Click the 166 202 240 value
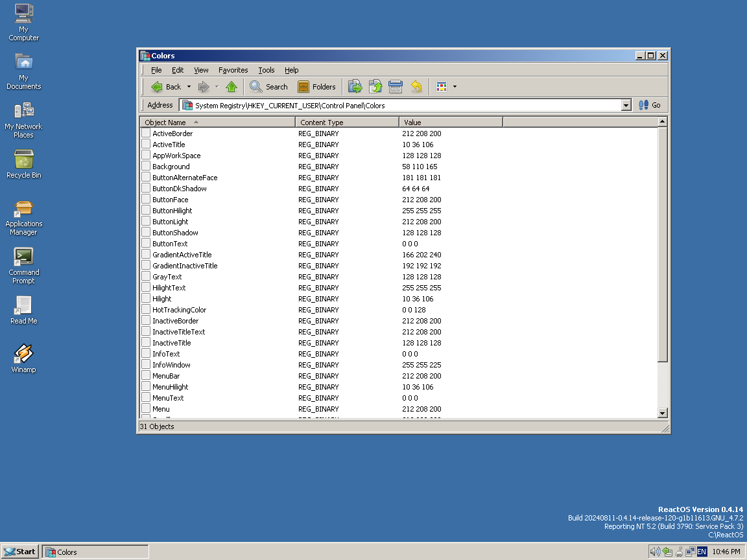The width and height of the screenshot is (747, 560). point(421,254)
